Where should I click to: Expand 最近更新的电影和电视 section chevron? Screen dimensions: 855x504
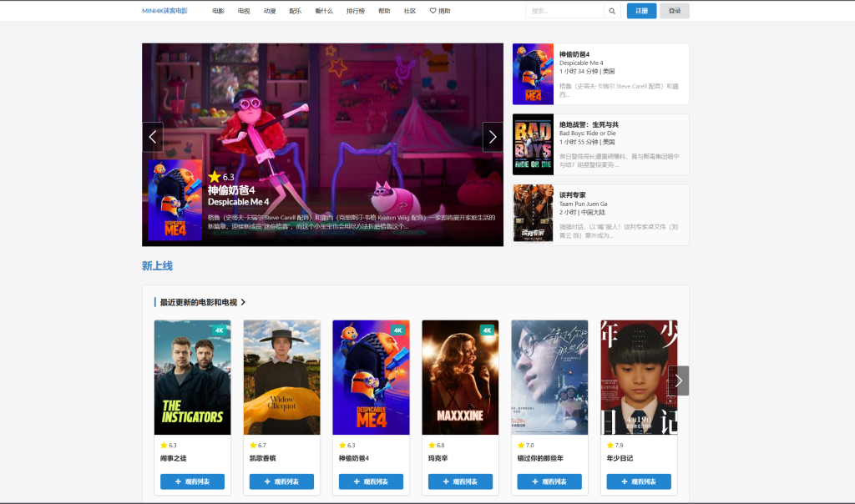pyautogui.click(x=243, y=302)
